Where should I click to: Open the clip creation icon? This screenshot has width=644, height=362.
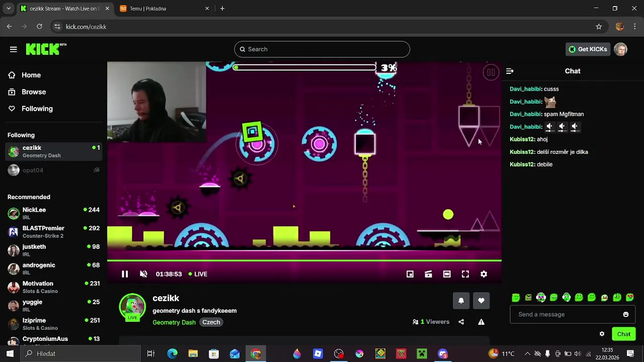coord(428,274)
